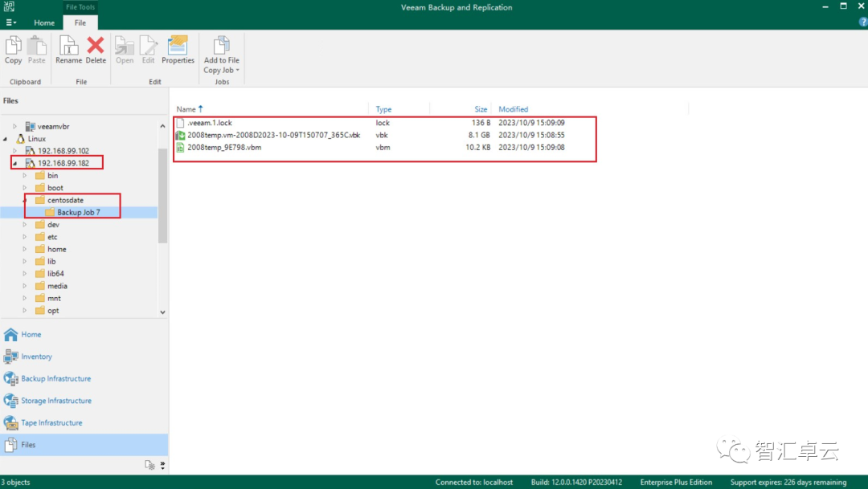Switch to the Home ribbon tab
Screen dimensions: 868x489
pyautogui.click(x=44, y=22)
